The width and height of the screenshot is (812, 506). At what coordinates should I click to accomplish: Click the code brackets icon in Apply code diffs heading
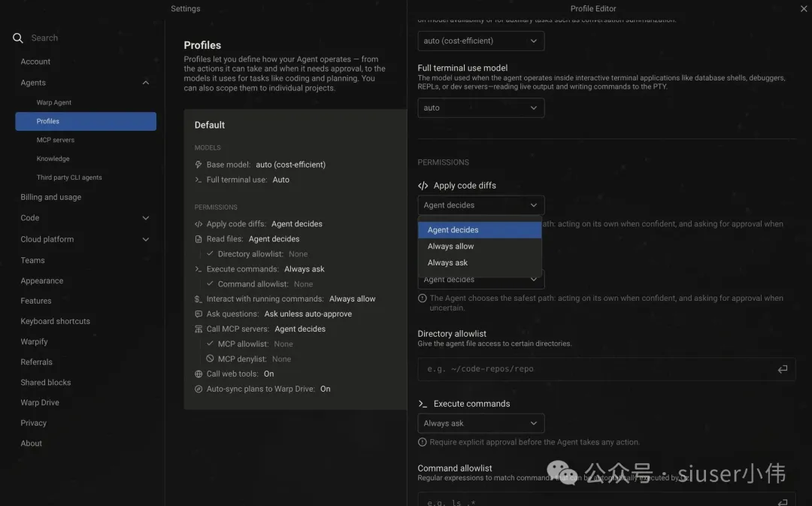(x=423, y=186)
